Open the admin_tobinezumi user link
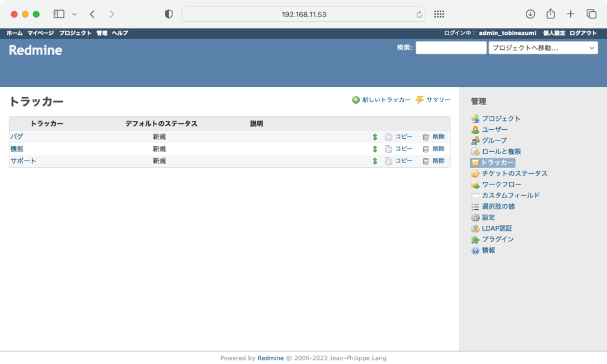Viewport: 607px width, 364px height. (x=507, y=33)
